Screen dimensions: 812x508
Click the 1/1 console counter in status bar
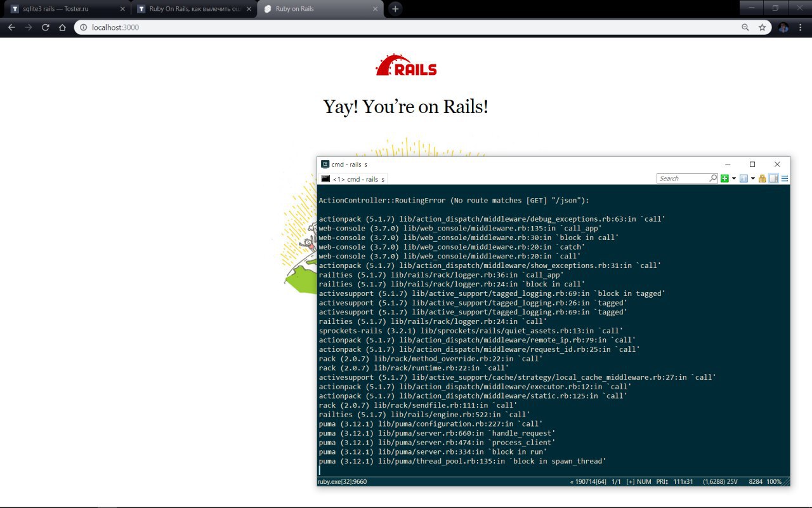pyautogui.click(x=616, y=481)
